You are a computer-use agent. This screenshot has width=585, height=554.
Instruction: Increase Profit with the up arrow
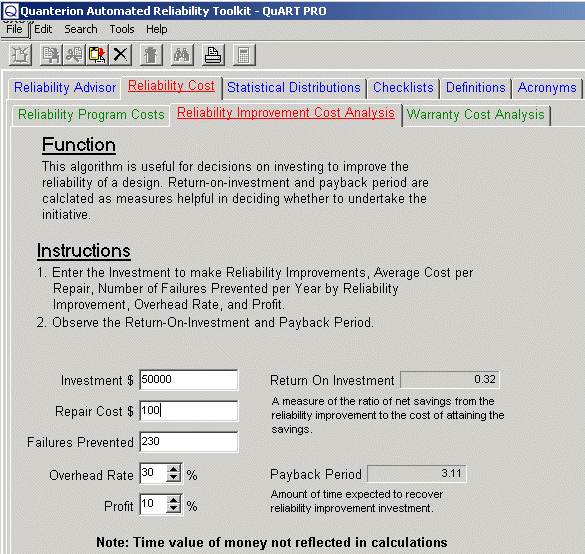173,500
